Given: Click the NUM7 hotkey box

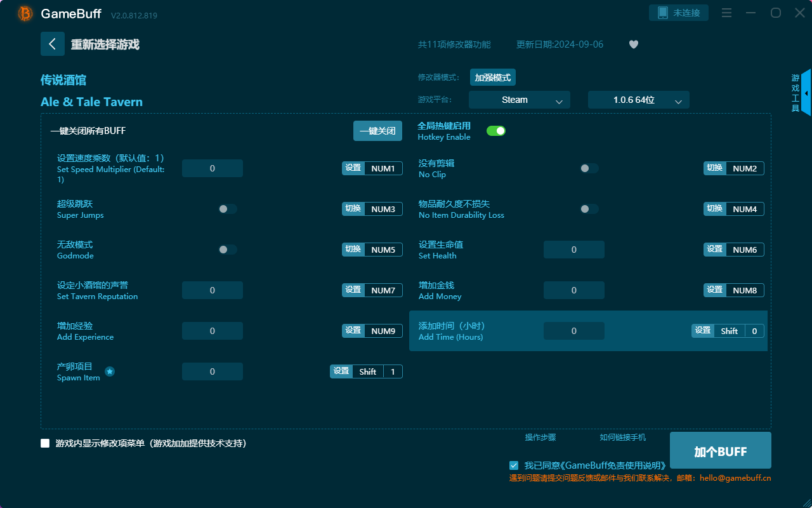Looking at the screenshot, I should click(x=383, y=290).
